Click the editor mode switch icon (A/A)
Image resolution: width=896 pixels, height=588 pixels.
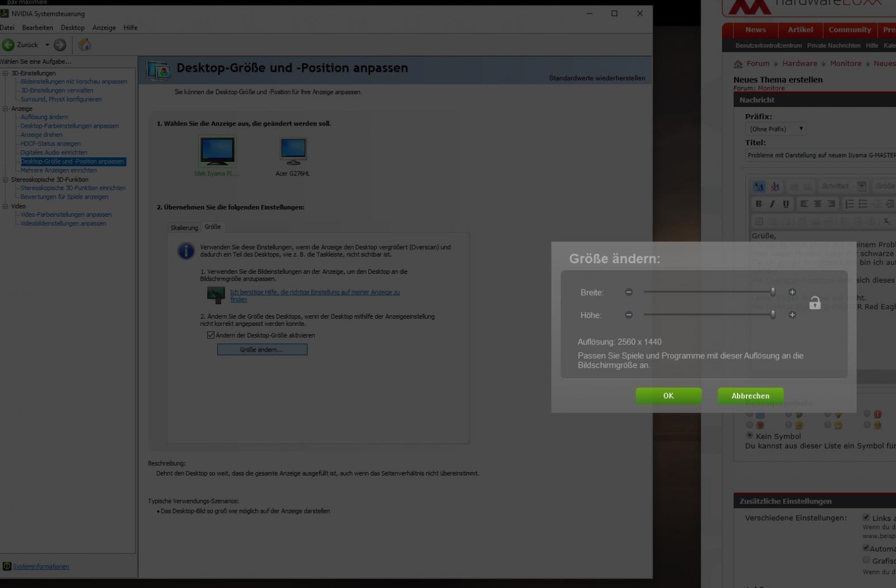tap(759, 186)
